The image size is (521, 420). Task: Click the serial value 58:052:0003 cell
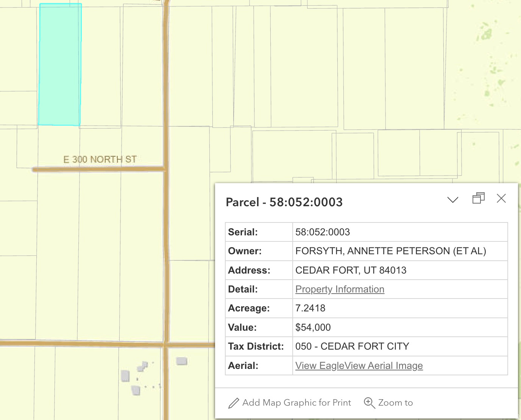[400, 232]
